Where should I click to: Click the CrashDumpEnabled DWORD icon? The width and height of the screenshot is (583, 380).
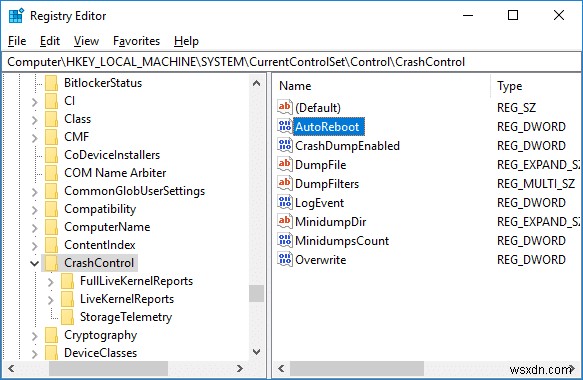click(x=285, y=145)
